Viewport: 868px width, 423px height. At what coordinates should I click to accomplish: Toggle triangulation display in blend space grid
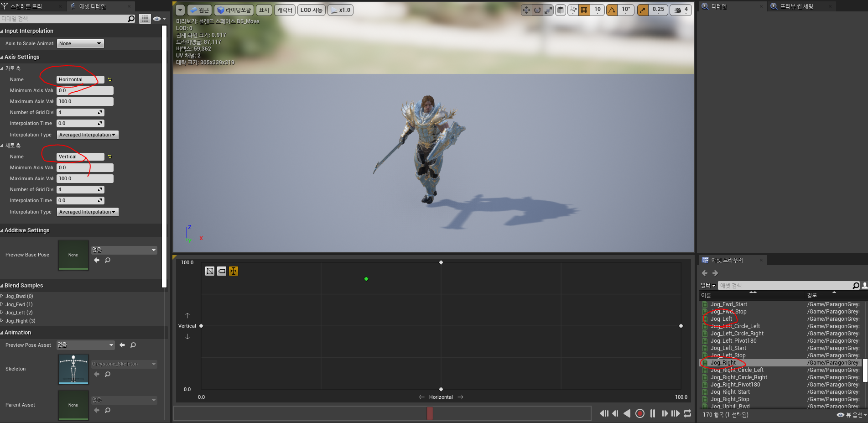point(210,271)
